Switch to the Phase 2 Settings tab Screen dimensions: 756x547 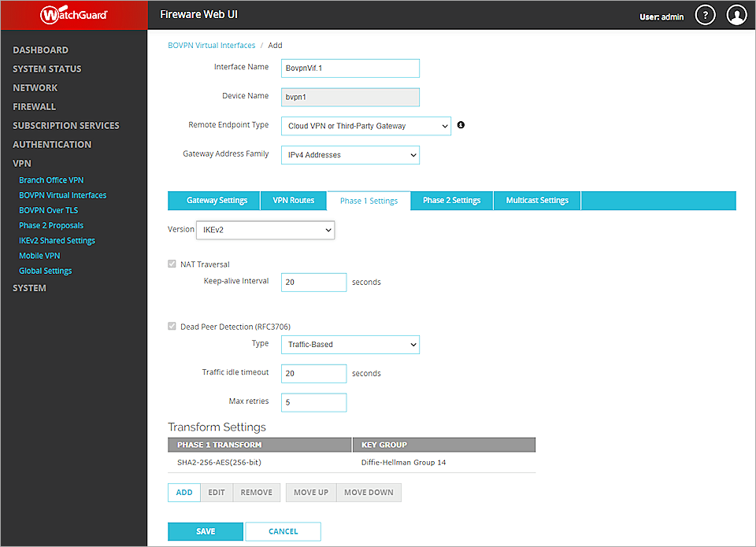(x=451, y=201)
